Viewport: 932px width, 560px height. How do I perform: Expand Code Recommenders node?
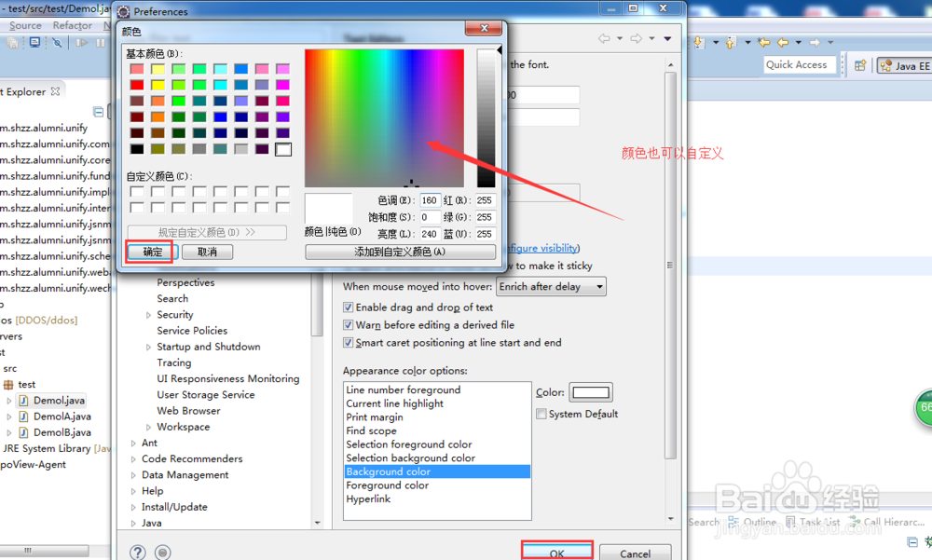point(133,459)
